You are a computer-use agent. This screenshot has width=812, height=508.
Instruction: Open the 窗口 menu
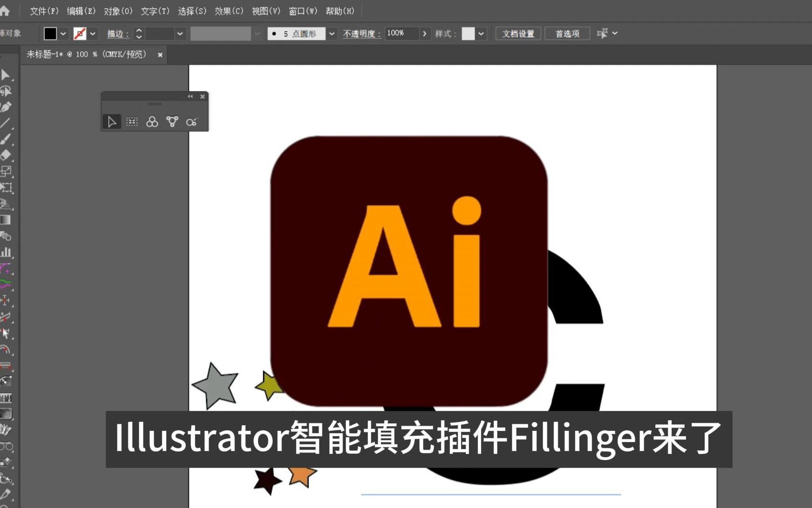click(x=303, y=11)
